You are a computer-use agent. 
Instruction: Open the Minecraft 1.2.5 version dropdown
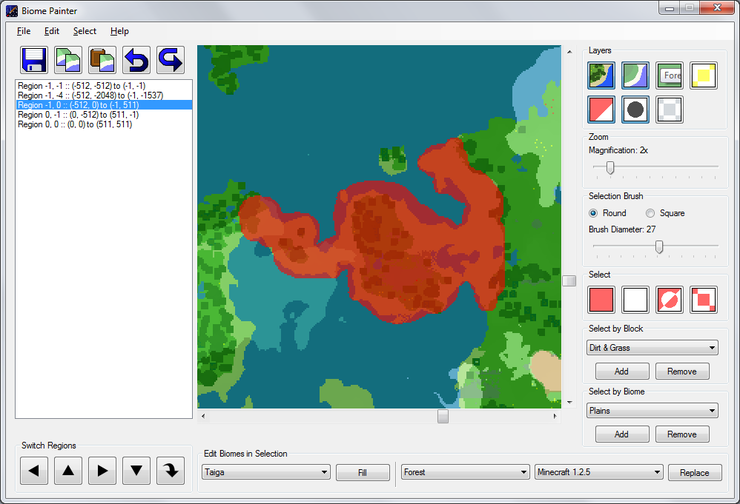(599, 472)
